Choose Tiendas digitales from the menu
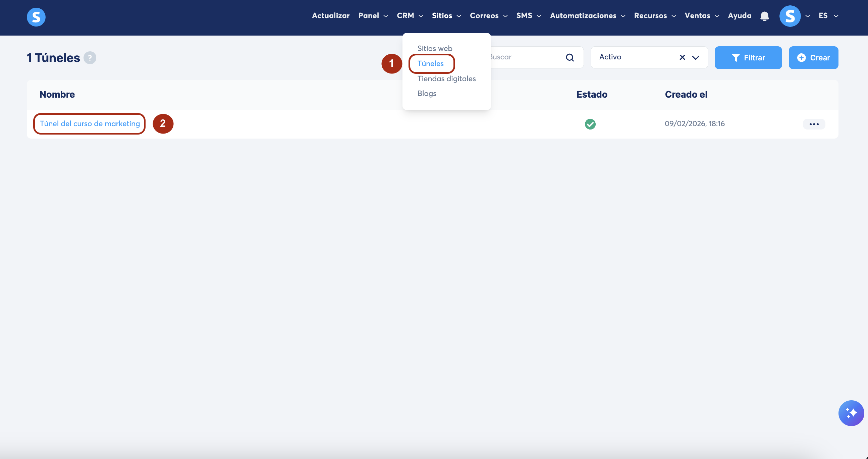 click(x=446, y=79)
